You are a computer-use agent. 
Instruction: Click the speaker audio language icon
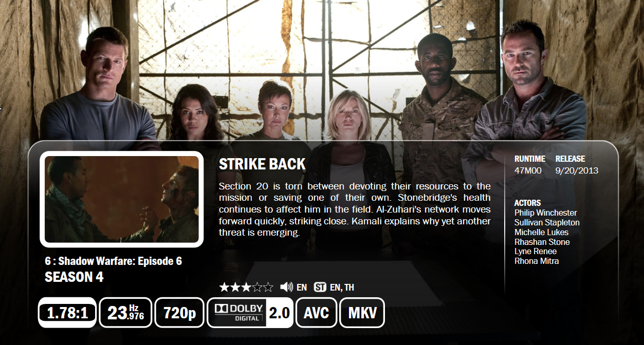pos(286,287)
